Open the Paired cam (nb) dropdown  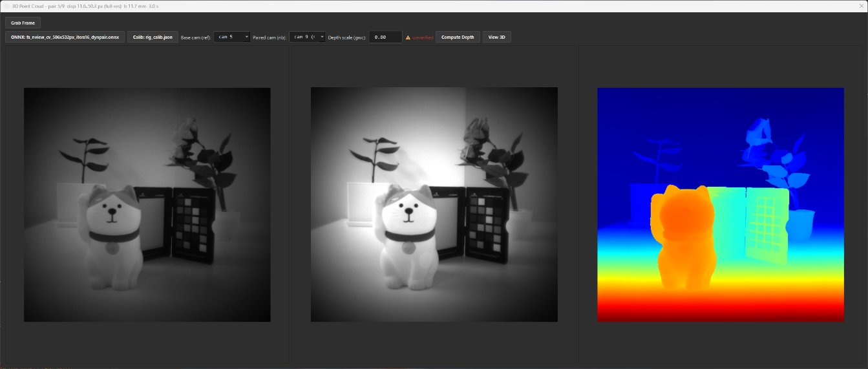tap(307, 37)
